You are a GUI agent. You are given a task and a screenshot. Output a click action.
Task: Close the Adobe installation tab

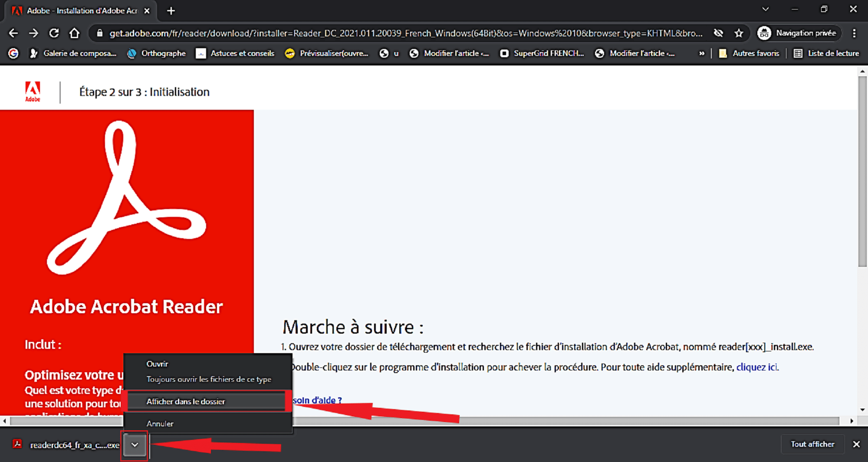147,11
